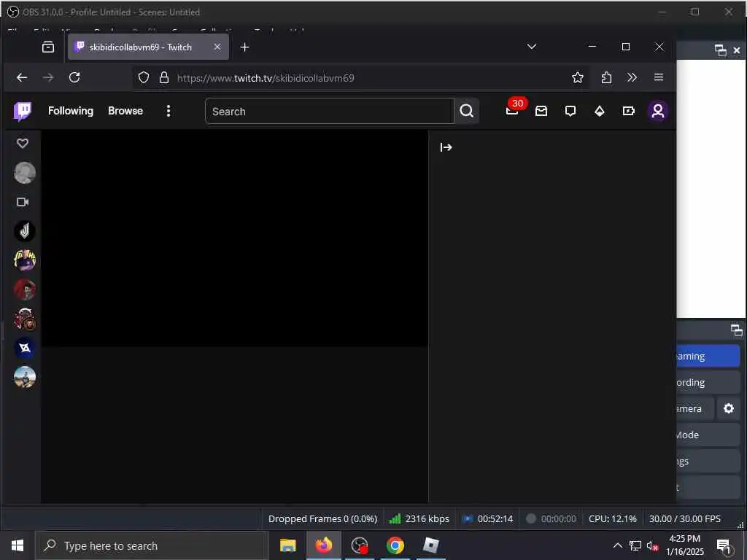Image resolution: width=747 pixels, height=560 pixels.
Task: Open the OBS Settings button
Action: (708, 461)
